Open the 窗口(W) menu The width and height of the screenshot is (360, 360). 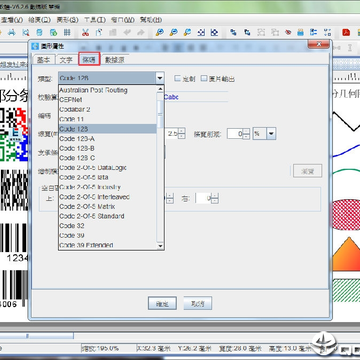pyautogui.click(x=123, y=20)
